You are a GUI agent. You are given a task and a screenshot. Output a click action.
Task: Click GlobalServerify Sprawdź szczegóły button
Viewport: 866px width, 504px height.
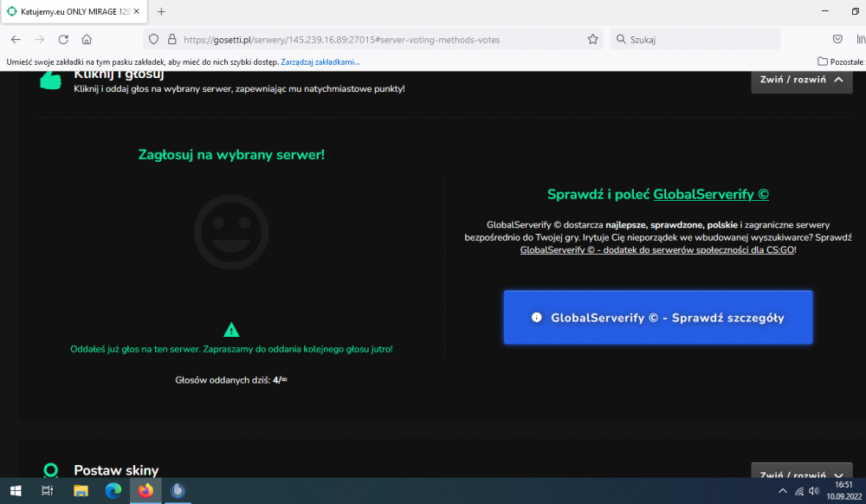point(658,318)
